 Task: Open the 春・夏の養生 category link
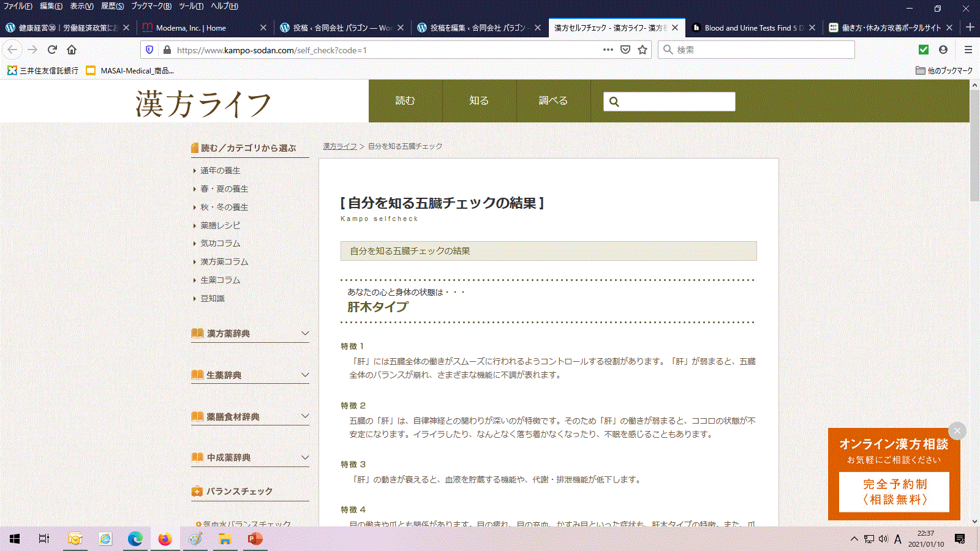click(224, 189)
